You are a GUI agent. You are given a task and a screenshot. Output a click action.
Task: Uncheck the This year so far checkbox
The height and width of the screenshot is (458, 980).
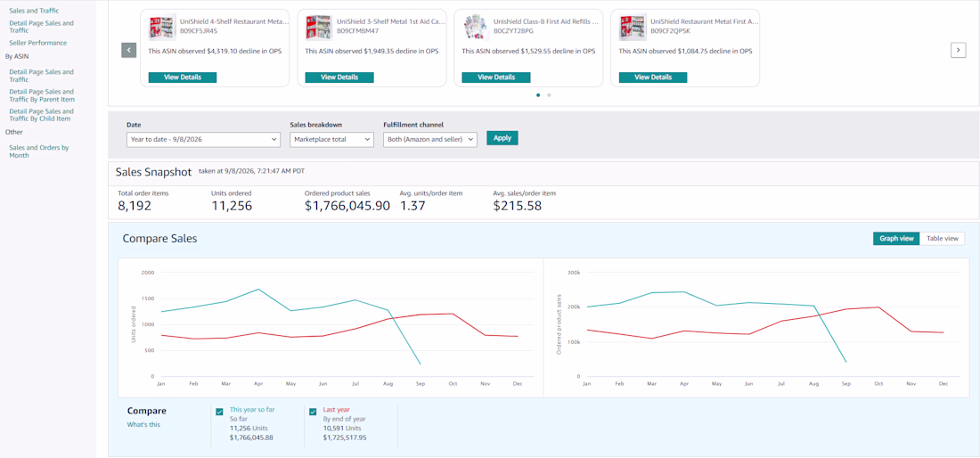pos(219,412)
